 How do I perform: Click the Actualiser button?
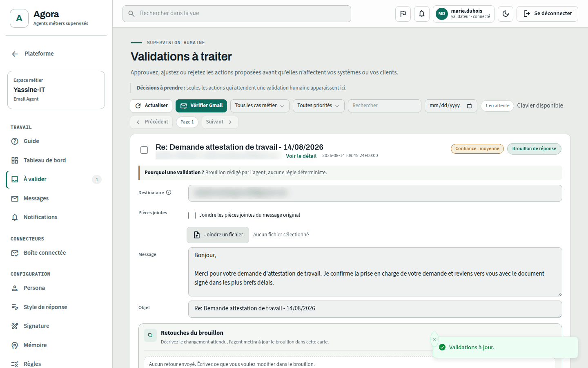coord(151,105)
